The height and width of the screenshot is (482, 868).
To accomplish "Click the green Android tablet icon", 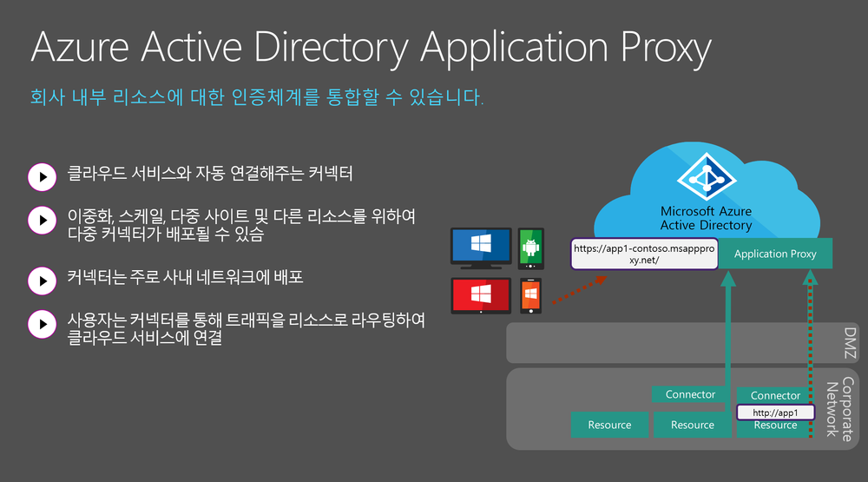I will [x=531, y=247].
